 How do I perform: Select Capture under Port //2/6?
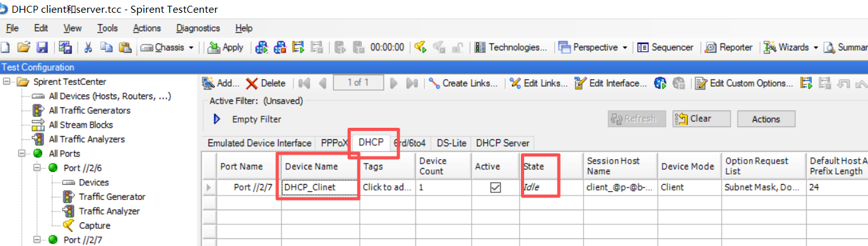(x=95, y=226)
